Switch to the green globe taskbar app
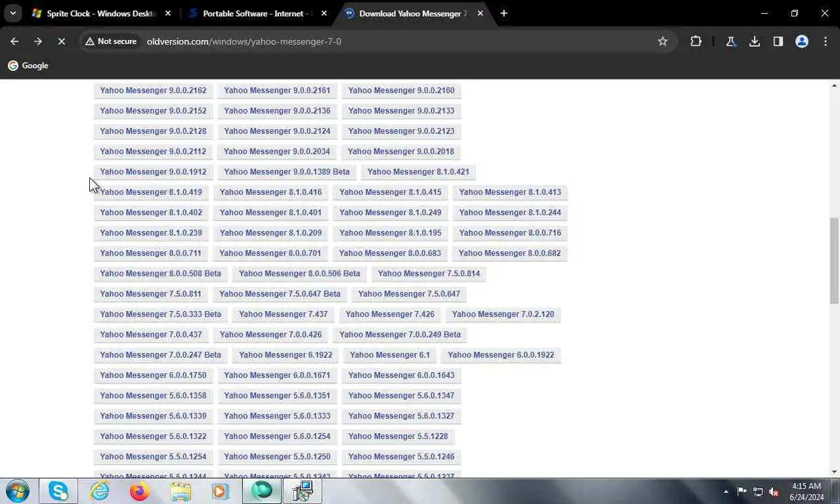 (262, 491)
